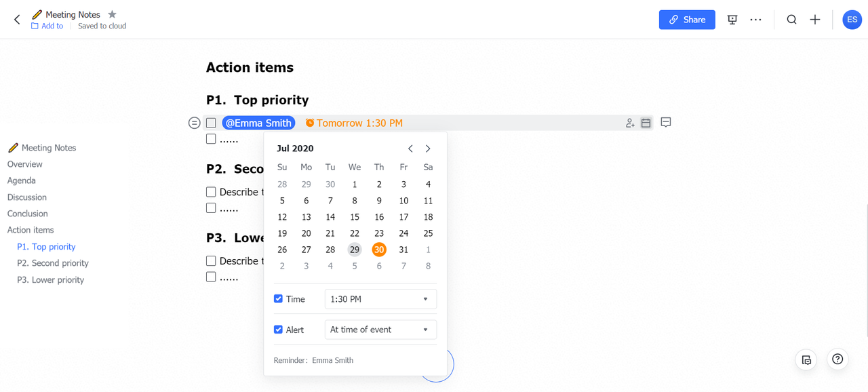Click the search magnifier icon

(x=791, y=20)
